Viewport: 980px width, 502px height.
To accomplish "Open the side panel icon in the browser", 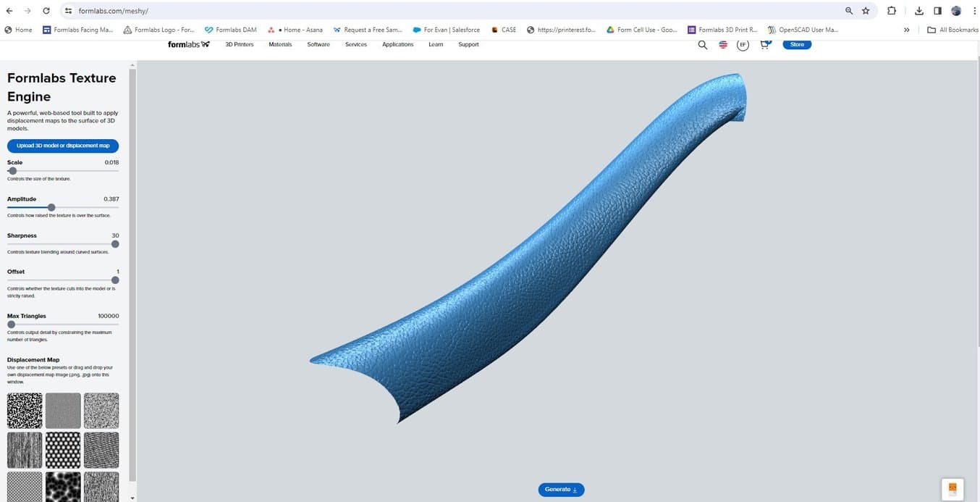I will (937, 11).
